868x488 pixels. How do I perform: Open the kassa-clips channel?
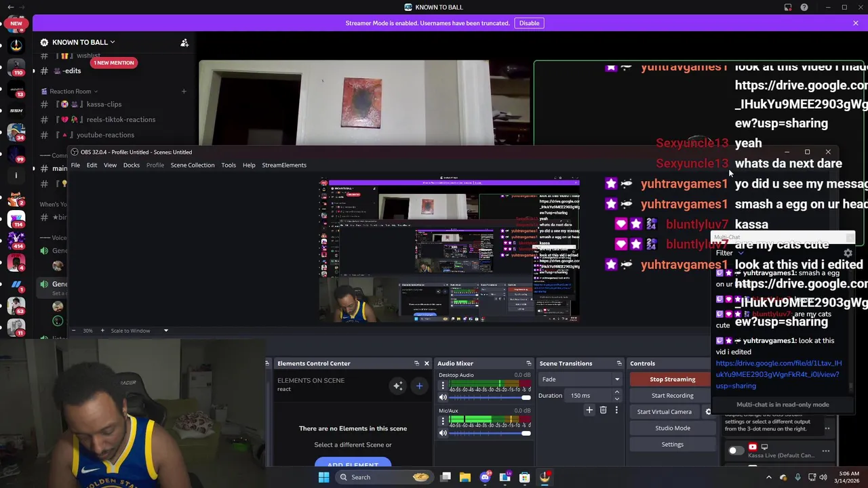coord(104,104)
